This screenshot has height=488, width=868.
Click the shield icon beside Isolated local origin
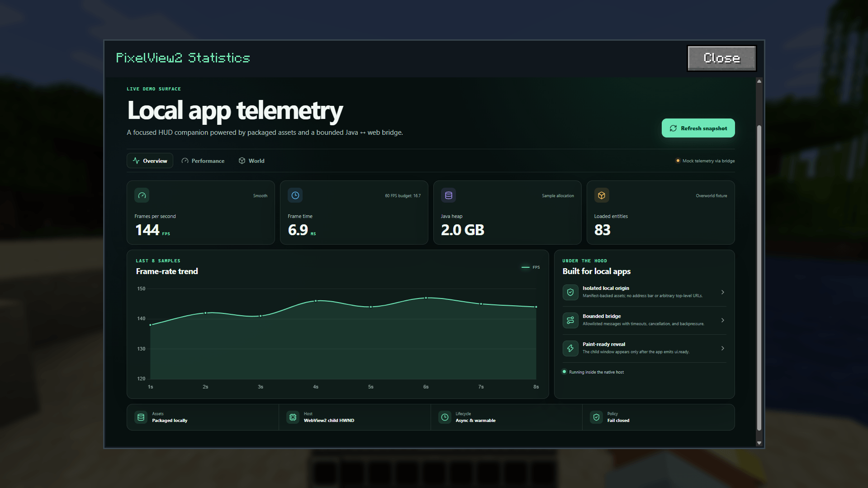pyautogui.click(x=570, y=292)
